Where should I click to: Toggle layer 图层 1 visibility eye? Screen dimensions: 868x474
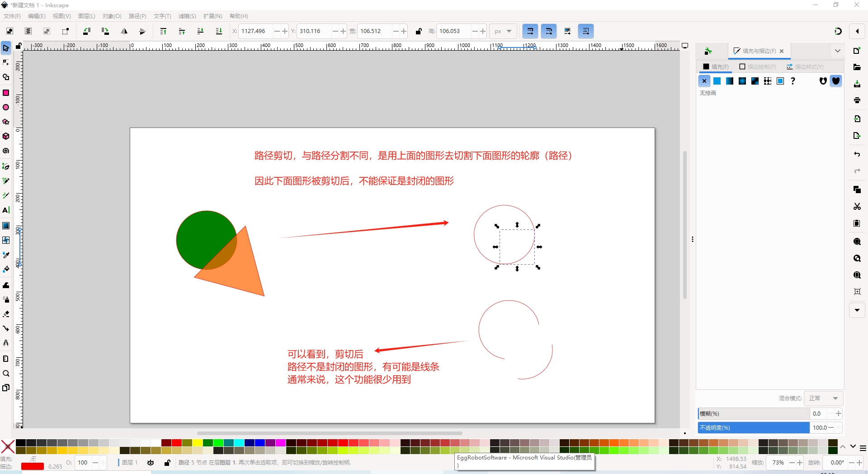click(151, 463)
